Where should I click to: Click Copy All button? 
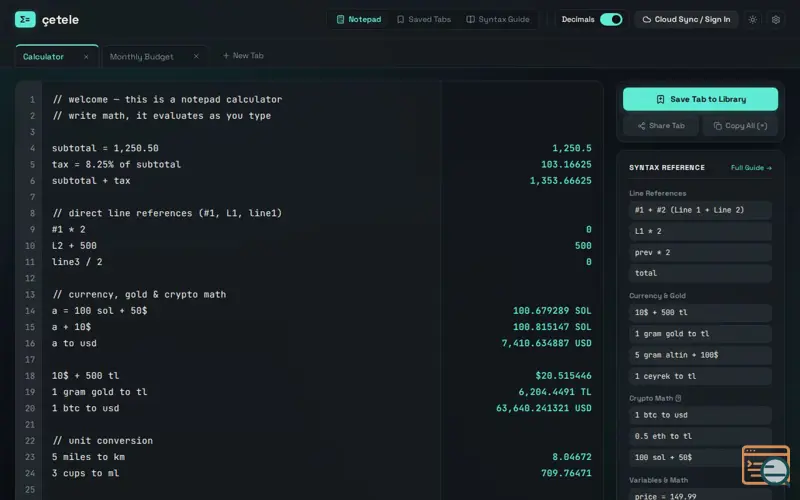point(740,126)
